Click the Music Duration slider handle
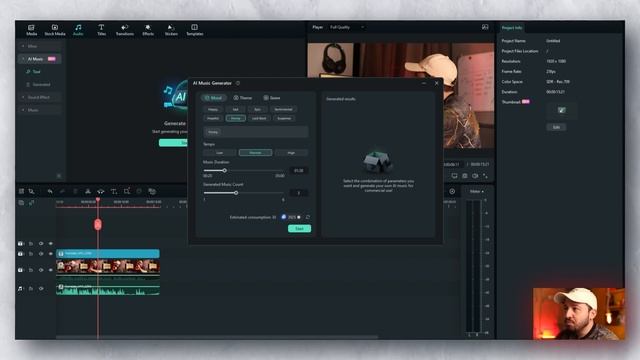 point(224,170)
